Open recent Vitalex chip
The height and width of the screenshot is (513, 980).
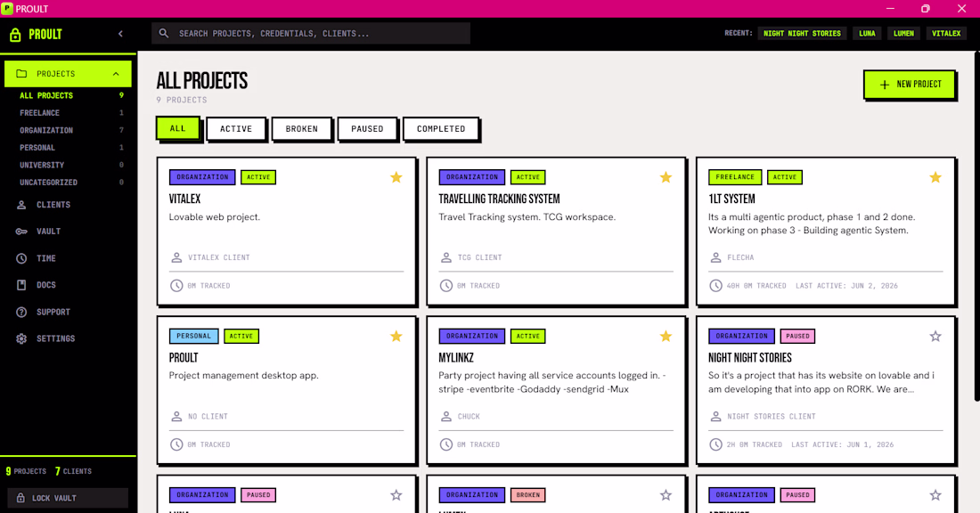(945, 34)
